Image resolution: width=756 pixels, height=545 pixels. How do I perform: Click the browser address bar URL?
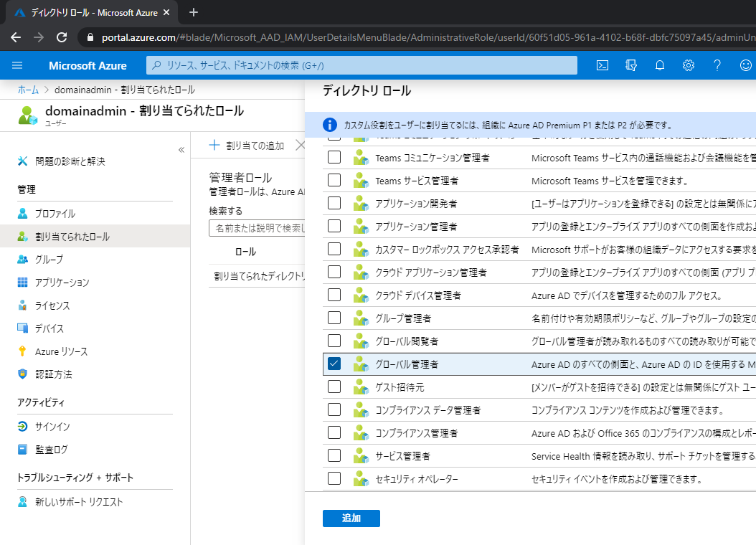click(428, 37)
